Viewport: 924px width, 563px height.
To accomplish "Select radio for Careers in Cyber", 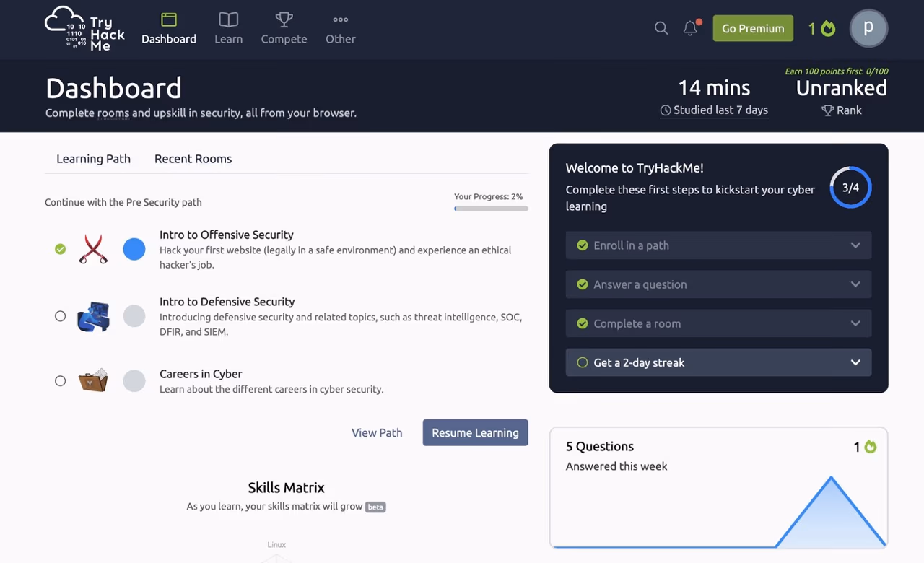I will (61, 381).
